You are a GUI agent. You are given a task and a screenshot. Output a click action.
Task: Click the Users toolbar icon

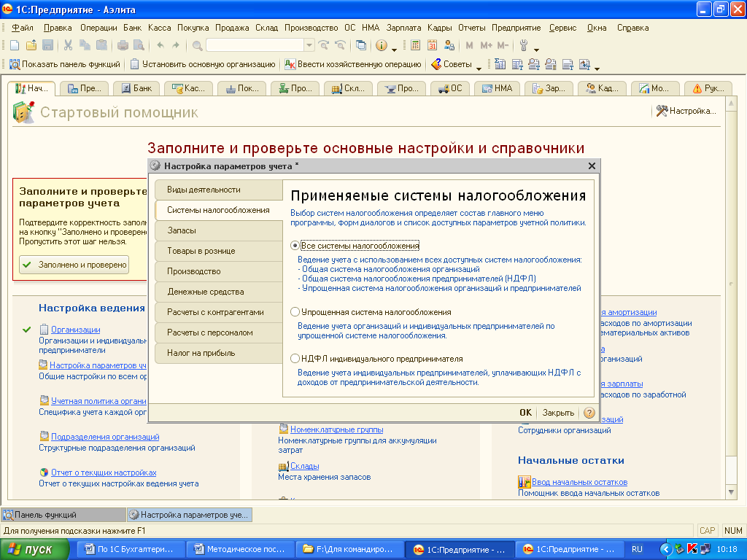pos(449,45)
